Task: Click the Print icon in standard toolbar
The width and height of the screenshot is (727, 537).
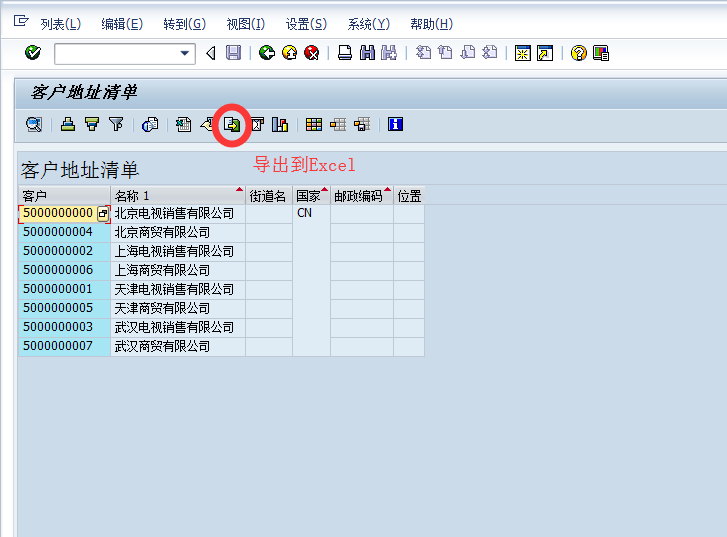Action: [x=344, y=53]
